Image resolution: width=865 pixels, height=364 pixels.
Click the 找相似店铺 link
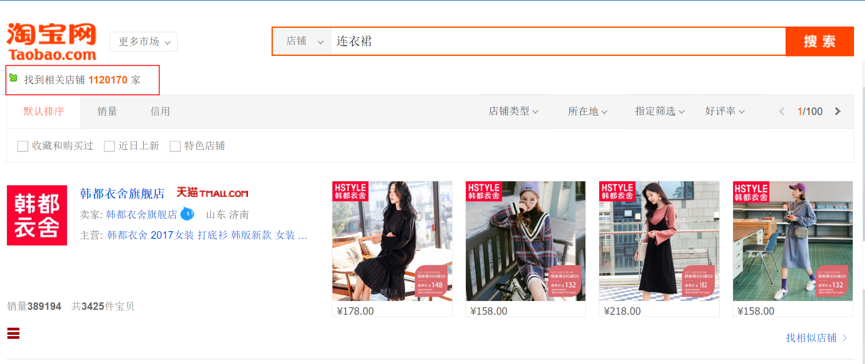click(x=816, y=338)
